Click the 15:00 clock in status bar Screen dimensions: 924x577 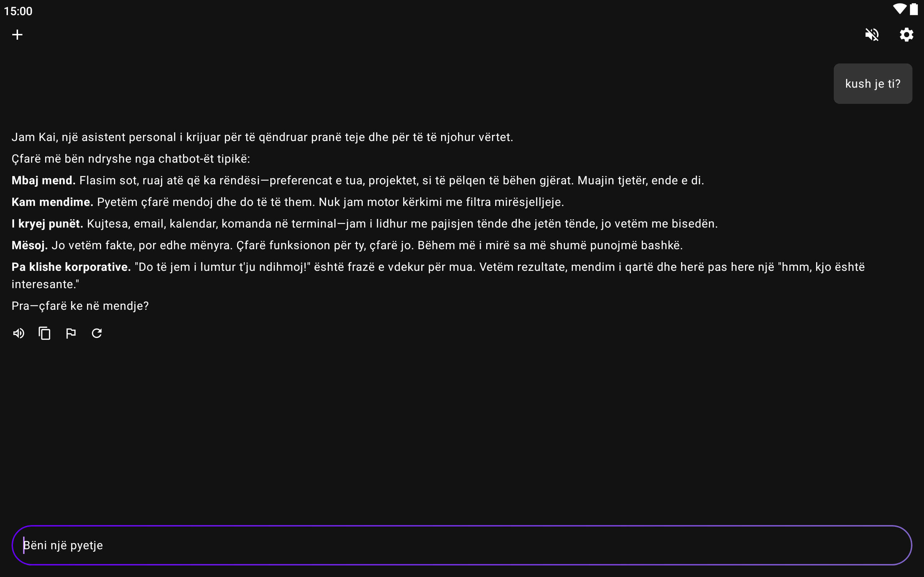pos(18,11)
